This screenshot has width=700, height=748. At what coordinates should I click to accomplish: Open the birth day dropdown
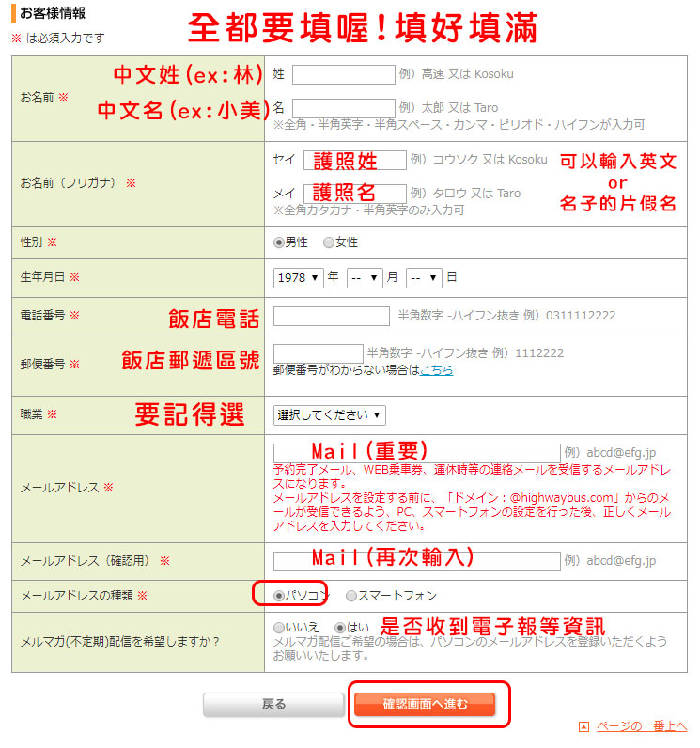pyautogui.click(x=424, y=278)
